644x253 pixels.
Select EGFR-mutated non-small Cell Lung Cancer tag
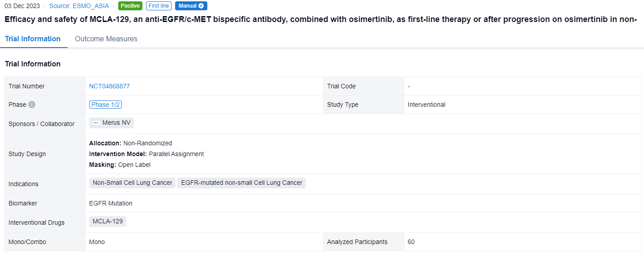click(241, 183)
